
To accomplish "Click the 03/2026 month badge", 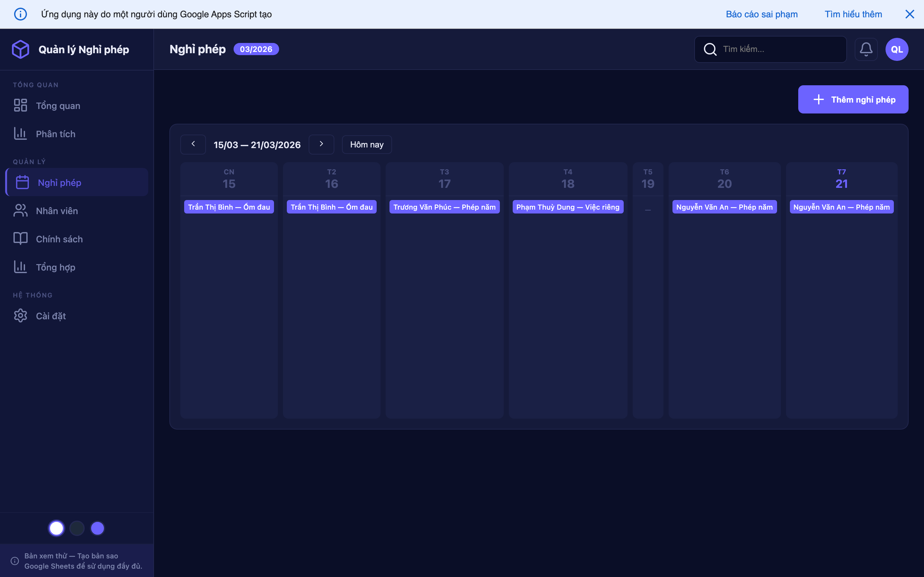I will tap(256, 49).
